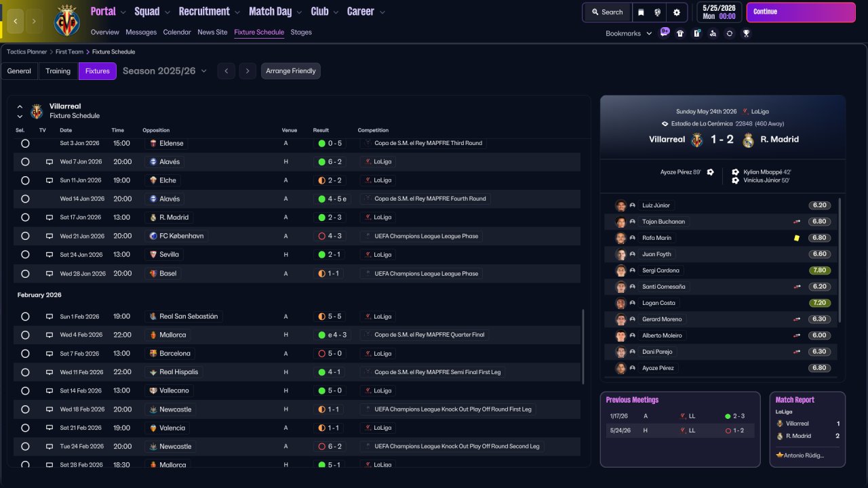Click the previous season arrow button
868x488 pixels.
coord(226,71)
